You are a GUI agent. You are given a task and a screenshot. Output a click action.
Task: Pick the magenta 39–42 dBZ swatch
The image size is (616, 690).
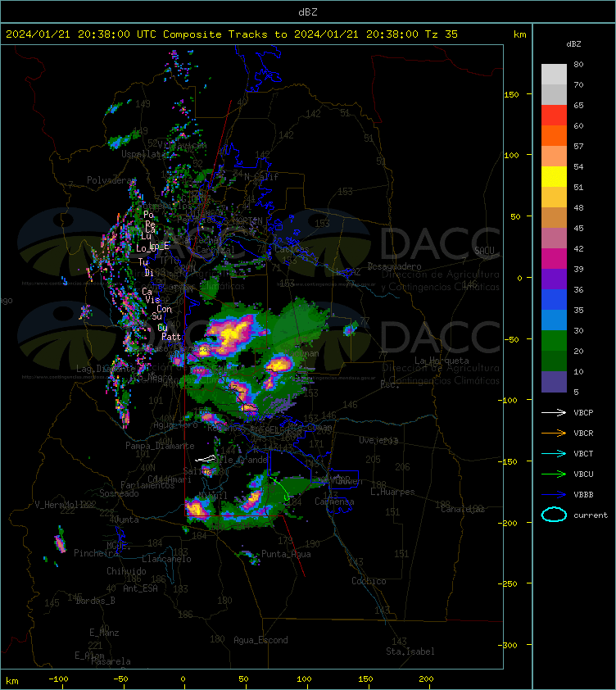pos(554,258)
